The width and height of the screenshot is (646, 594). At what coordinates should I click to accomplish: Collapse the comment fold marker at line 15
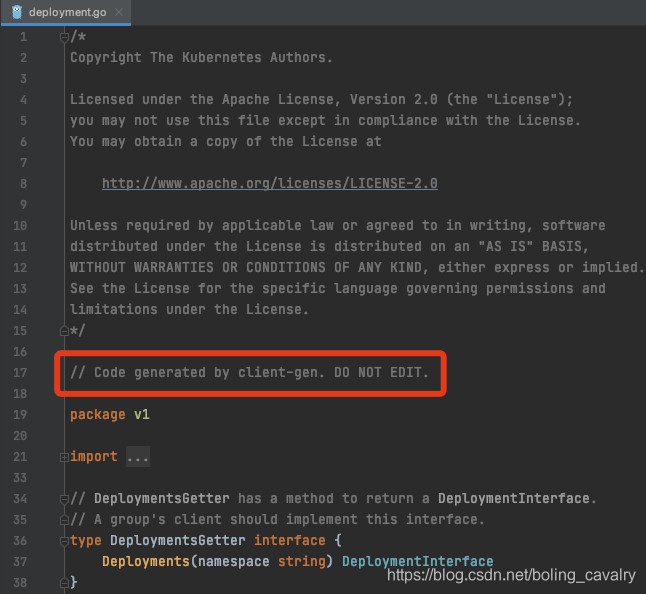[64, 331]
